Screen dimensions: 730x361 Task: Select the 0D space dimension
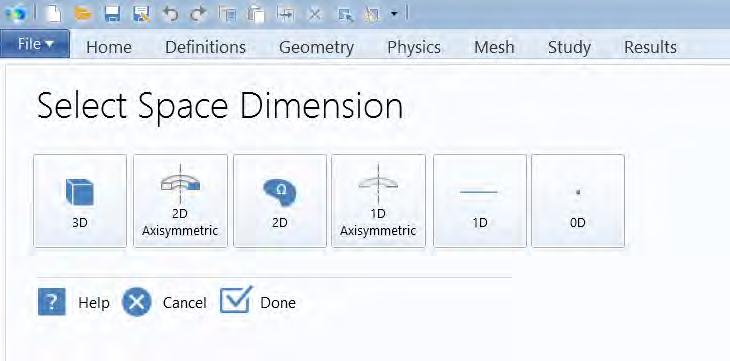click(578, 201)
